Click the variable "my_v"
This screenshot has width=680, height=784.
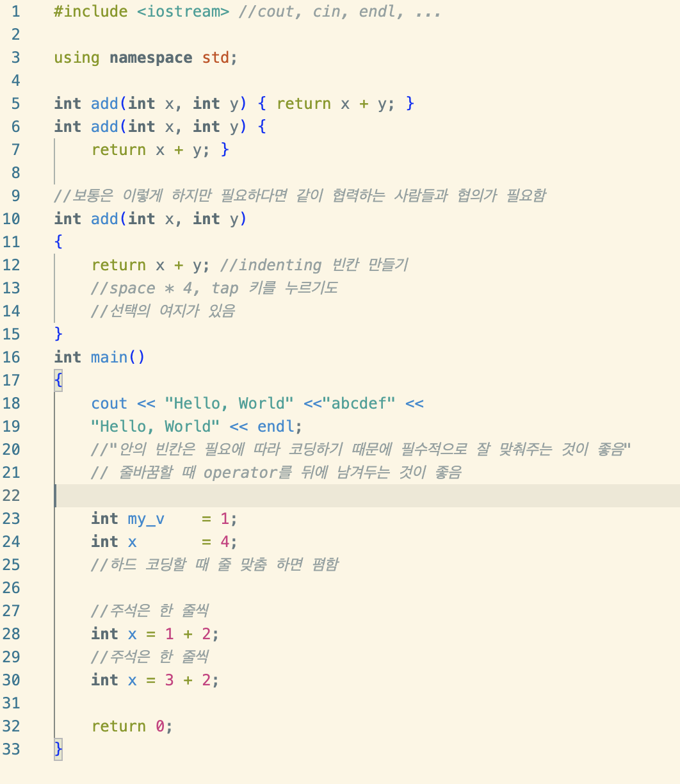(x=147, y=519)
